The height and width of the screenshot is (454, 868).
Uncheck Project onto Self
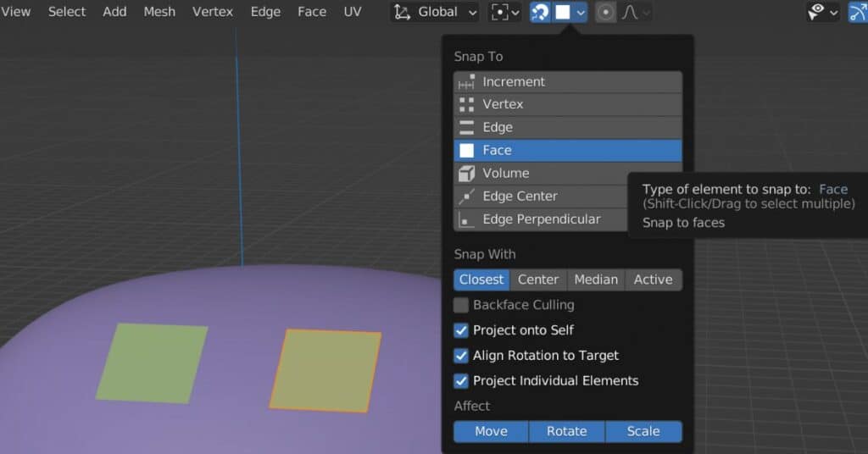pyautogui.click(x=460, y=330)
